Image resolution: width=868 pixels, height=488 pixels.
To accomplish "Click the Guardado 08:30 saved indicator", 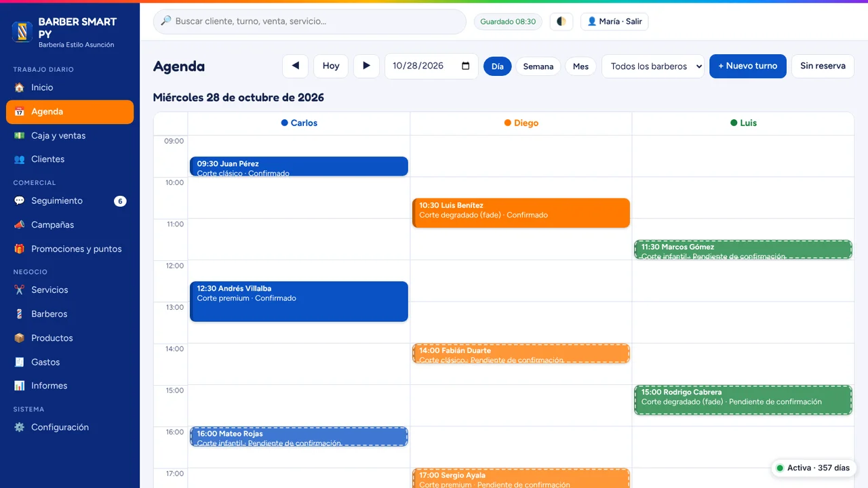I will pyautogui.click(x=508, y=22).
